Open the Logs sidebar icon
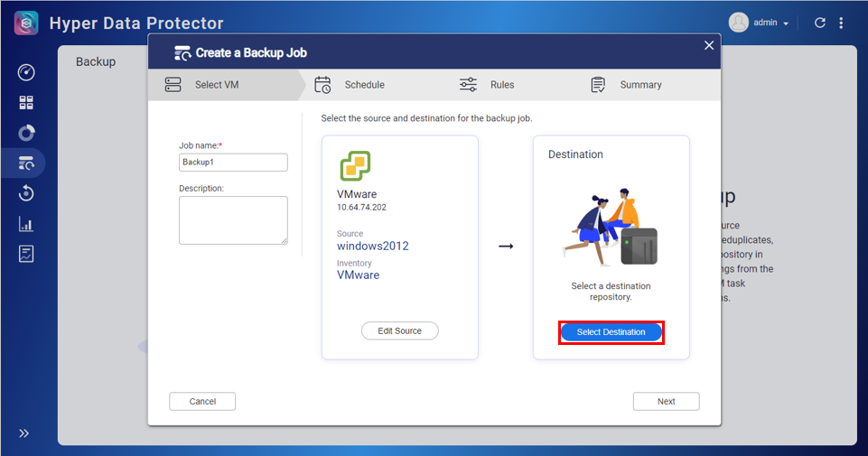868x456 pixels. [x=26, y=254]
